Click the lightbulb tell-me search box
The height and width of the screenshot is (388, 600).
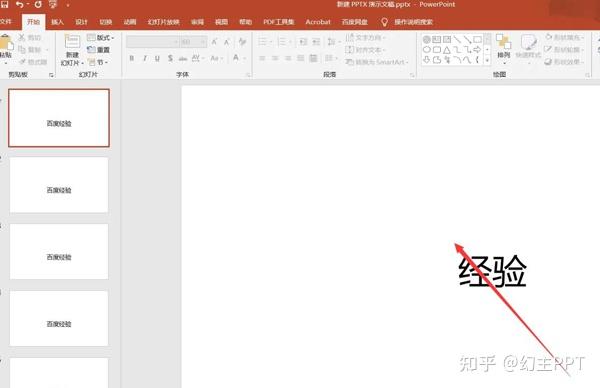[x=407, y=22]
